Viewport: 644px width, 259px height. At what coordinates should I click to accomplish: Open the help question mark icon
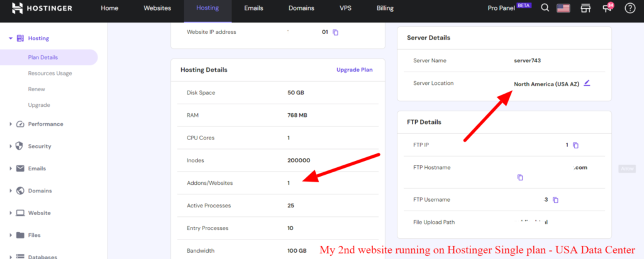(630, 8)
